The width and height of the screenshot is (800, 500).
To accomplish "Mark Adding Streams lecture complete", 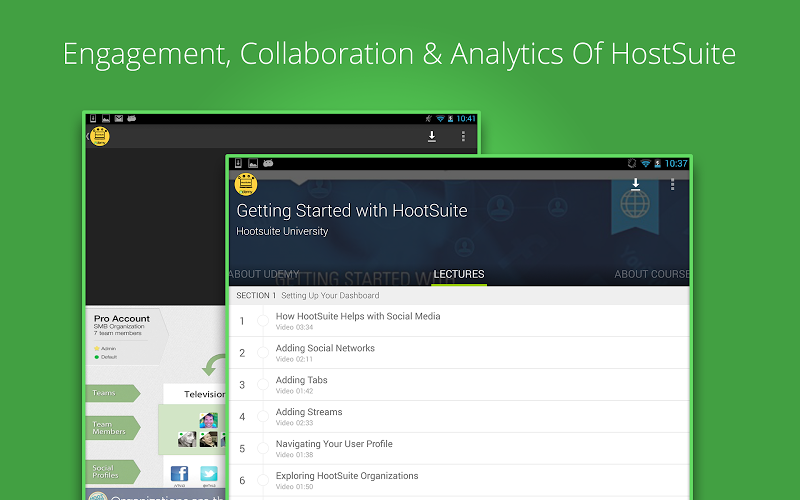I will click(263, 416).
